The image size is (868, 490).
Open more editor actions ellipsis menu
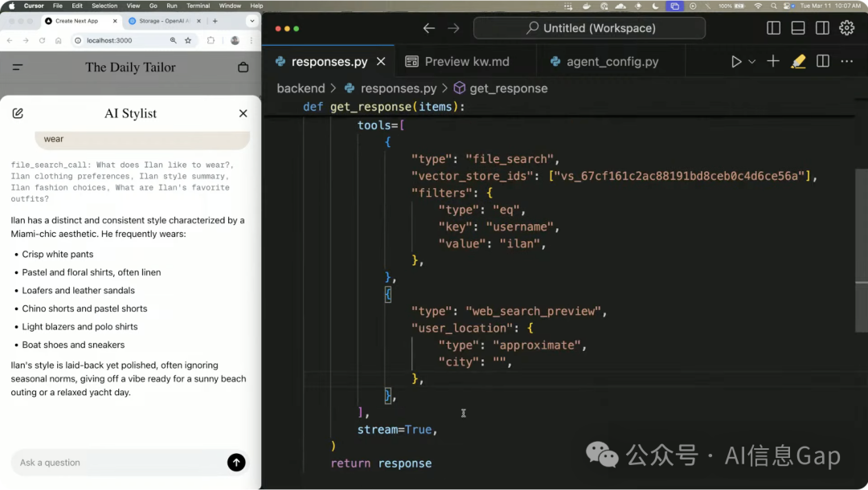click(846, 62)
